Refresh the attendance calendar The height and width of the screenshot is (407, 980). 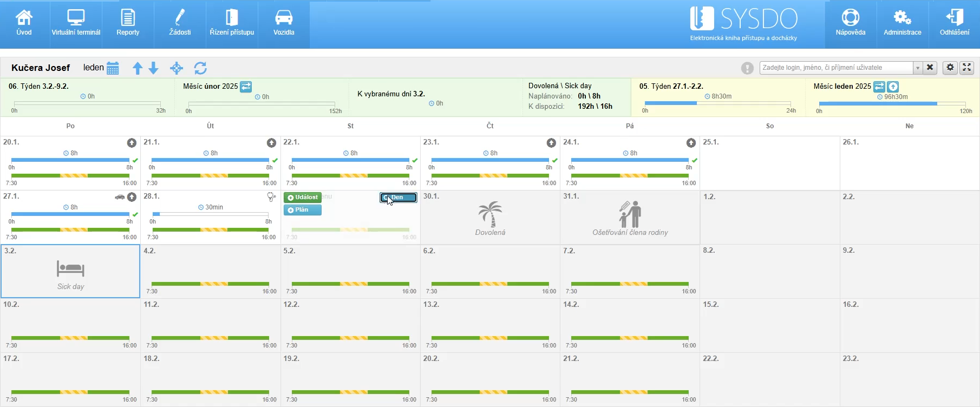pos(200,68)
